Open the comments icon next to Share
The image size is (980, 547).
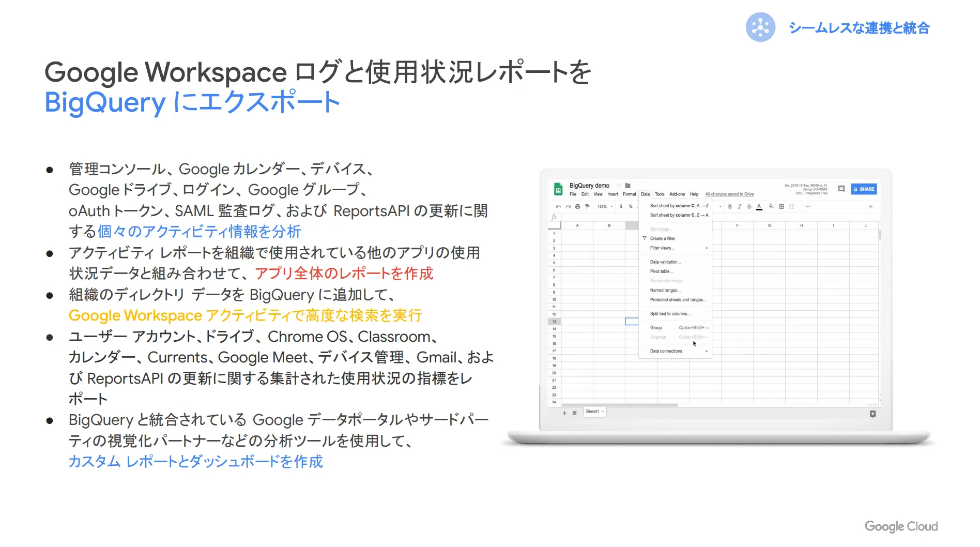pyautogui.click(x=841, y=189)
